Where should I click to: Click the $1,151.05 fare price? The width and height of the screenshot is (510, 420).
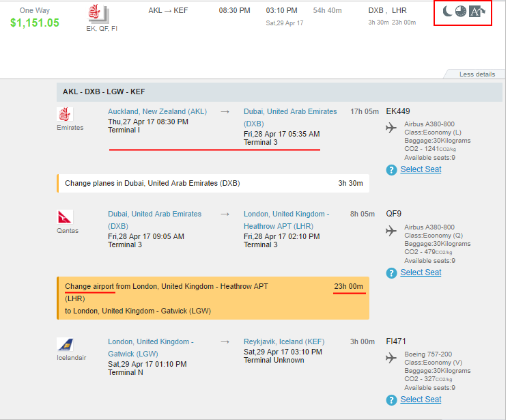35,23
